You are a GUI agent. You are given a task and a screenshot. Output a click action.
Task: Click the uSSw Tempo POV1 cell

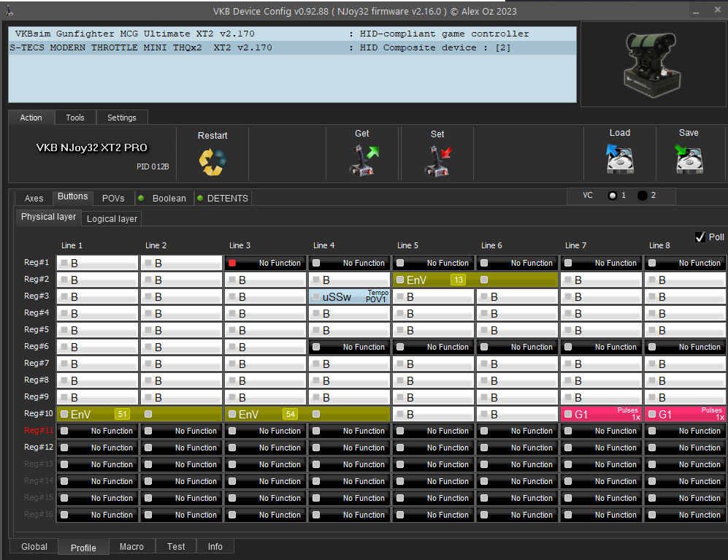[x=349, y=296]
